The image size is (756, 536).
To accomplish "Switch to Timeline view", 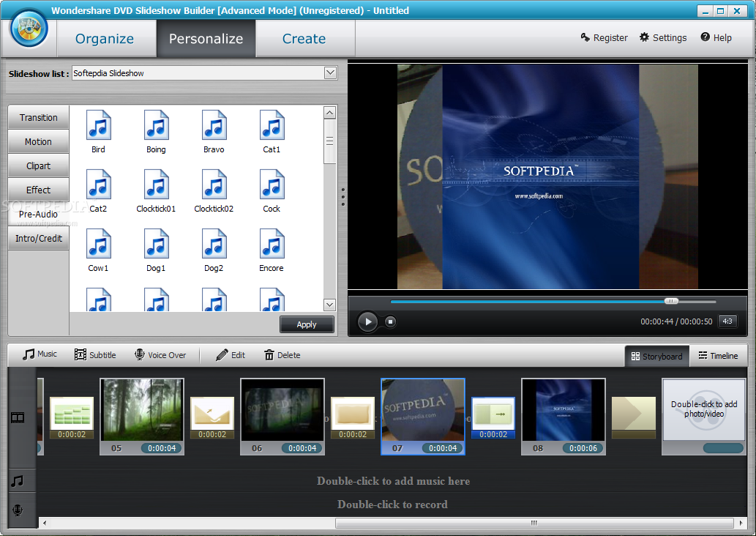I will (719, 356).
